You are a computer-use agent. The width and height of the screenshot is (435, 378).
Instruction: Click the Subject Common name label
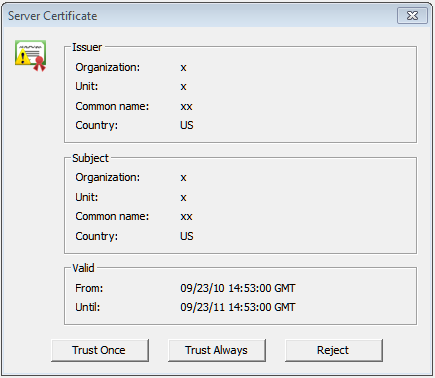click(112, 216)
